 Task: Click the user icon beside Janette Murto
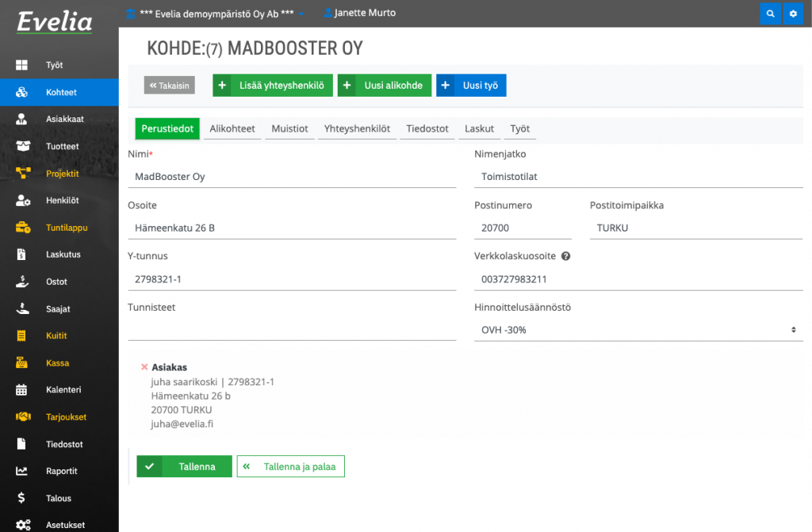(x=327, y=13)
